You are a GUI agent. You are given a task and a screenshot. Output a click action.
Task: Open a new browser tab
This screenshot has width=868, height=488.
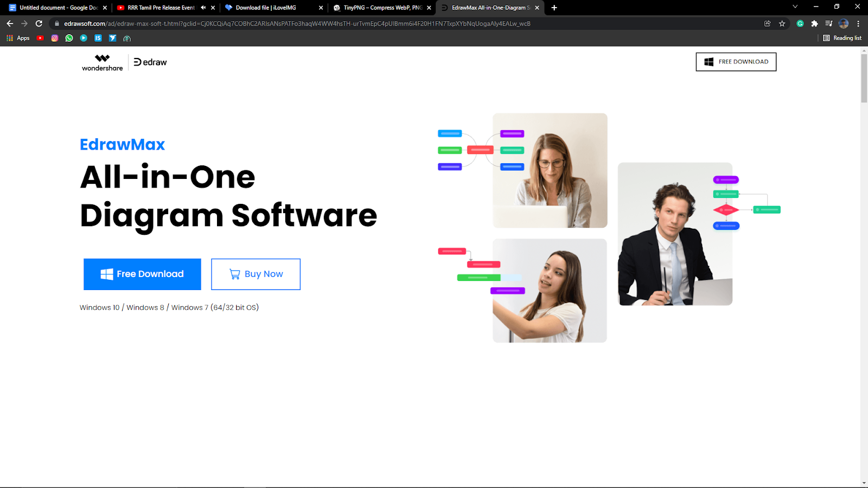click(x=554, y=8)
